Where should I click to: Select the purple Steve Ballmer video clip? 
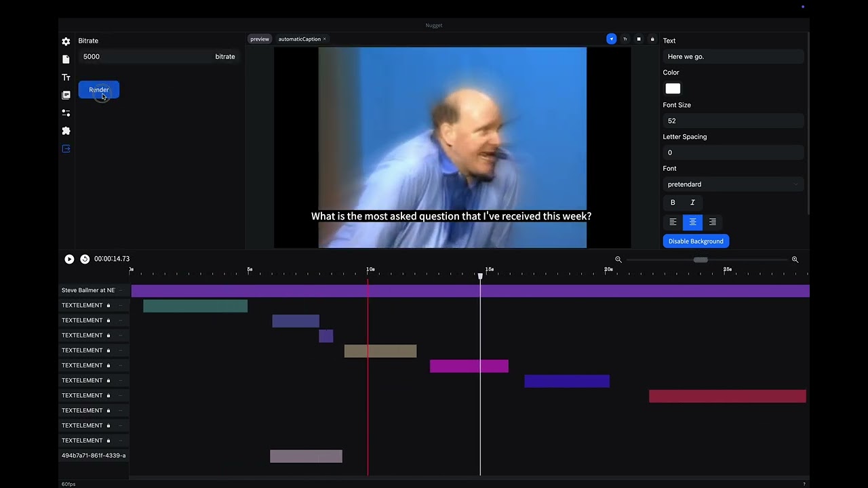470,291
